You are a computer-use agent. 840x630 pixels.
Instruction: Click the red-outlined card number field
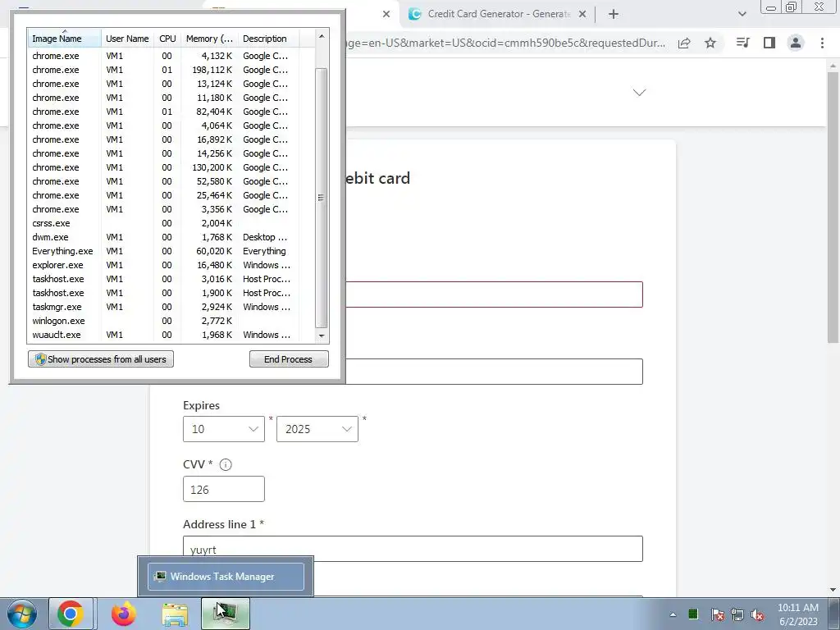pos(494,294)
